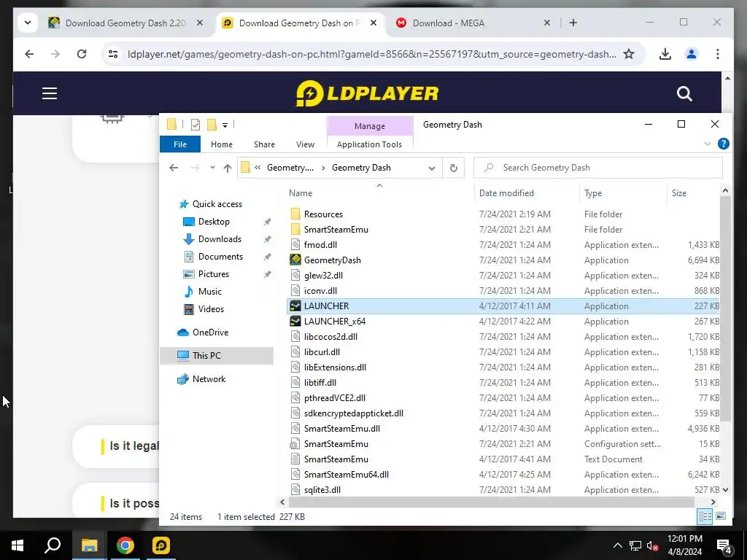Open Chrome three-dot menu
The width and height of the screenshot is (747, 560).
coord(718,54)
